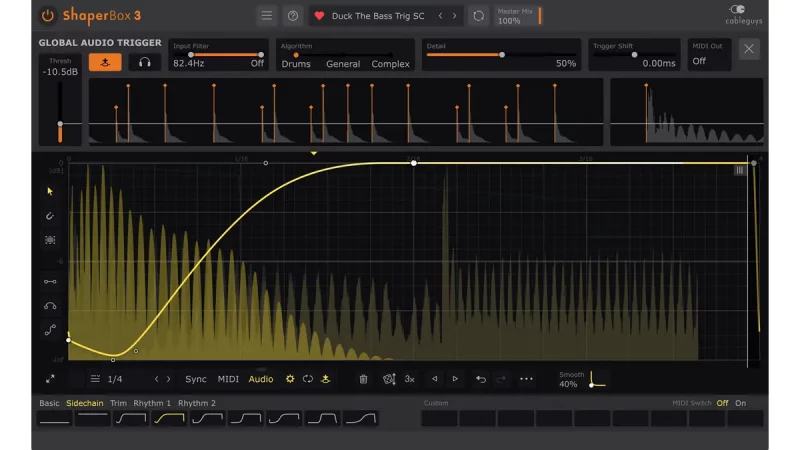Open the help question mark icon
800x450 pixels.
292,16
